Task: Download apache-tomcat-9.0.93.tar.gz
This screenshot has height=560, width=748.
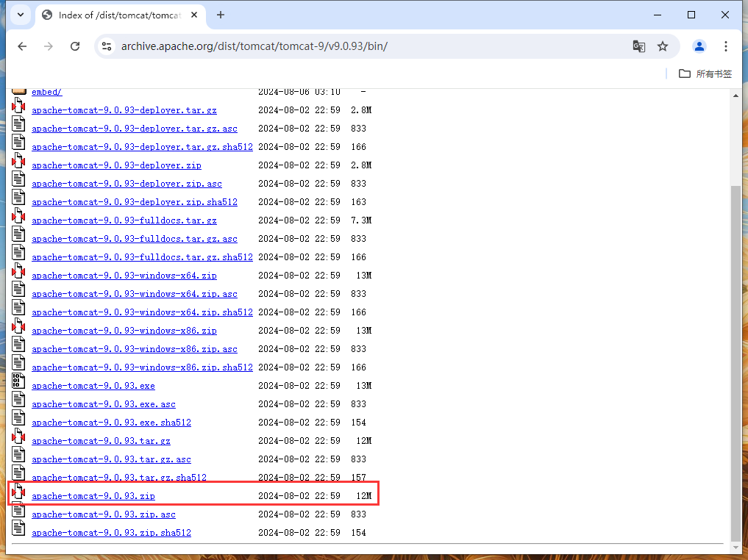Action: (101, 441)
